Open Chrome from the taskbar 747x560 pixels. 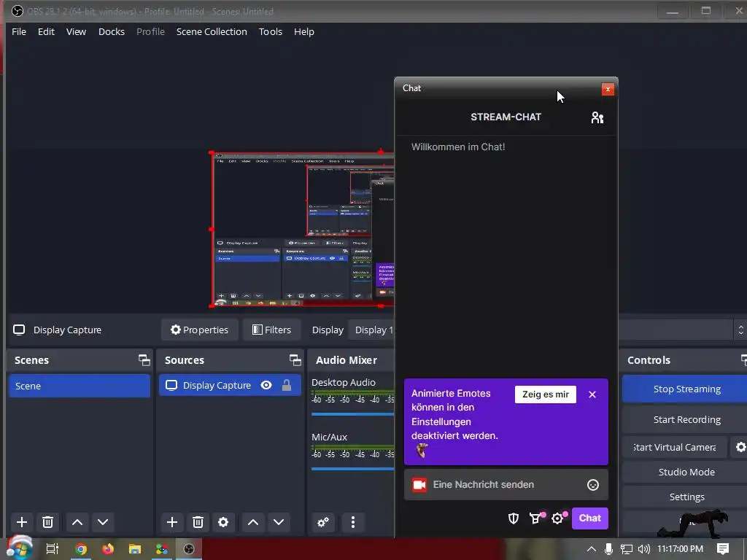pyautogui.click(x=81, y=549)
